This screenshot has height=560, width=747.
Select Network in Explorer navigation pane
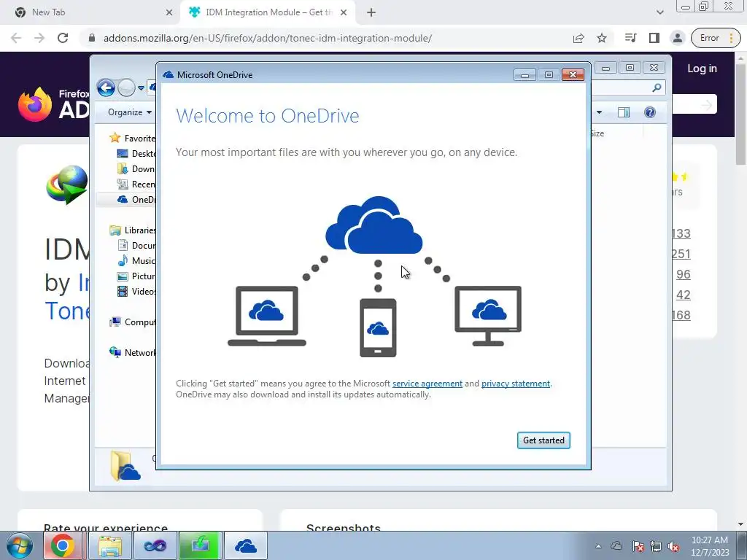point(132,352)
